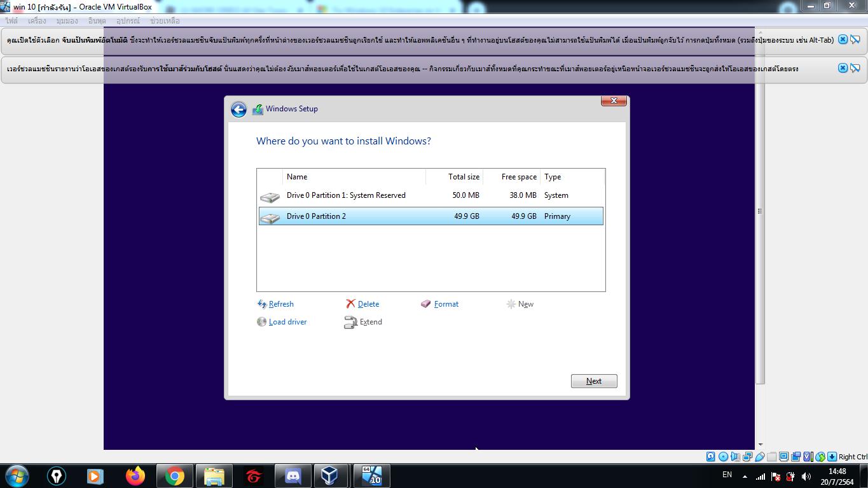Switch to Discord in the taskbar
The image size is (868, 488).
293,476
